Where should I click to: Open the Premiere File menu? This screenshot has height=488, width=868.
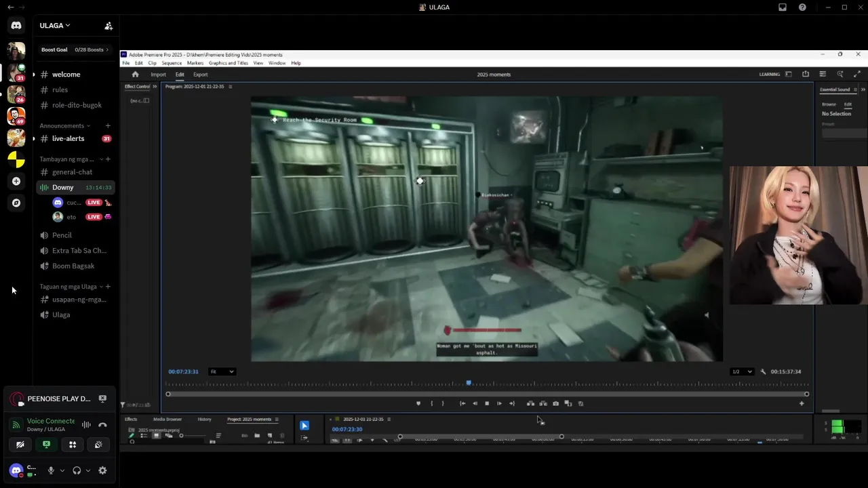126,63
